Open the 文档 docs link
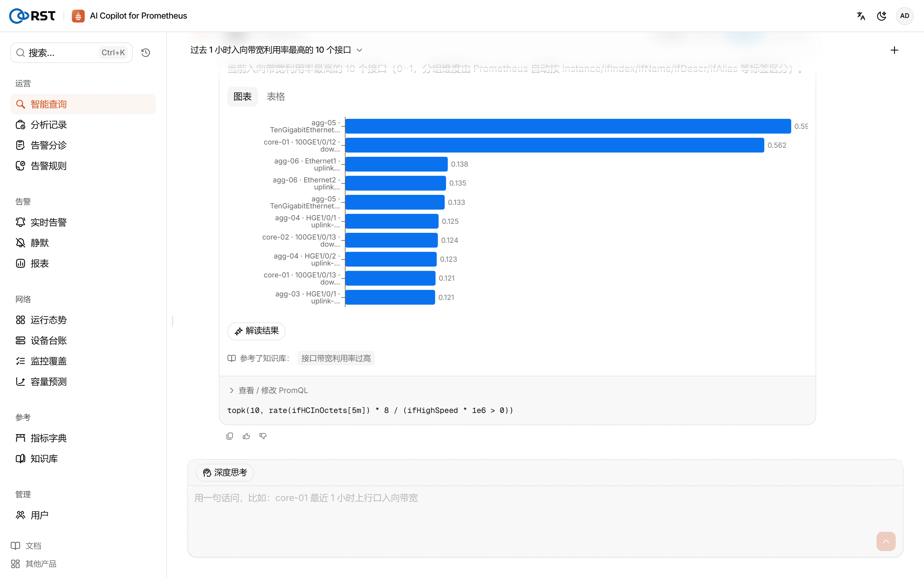 point(26,546)
